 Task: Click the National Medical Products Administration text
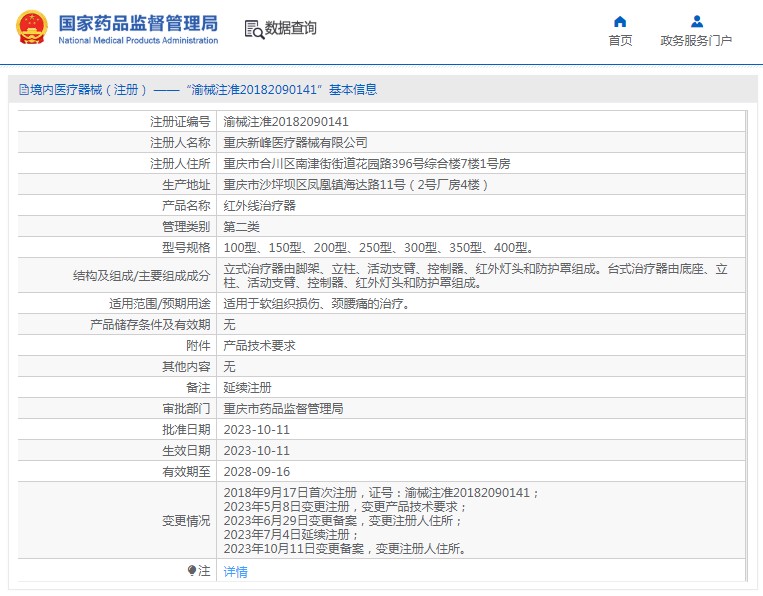tap(138, 40)
